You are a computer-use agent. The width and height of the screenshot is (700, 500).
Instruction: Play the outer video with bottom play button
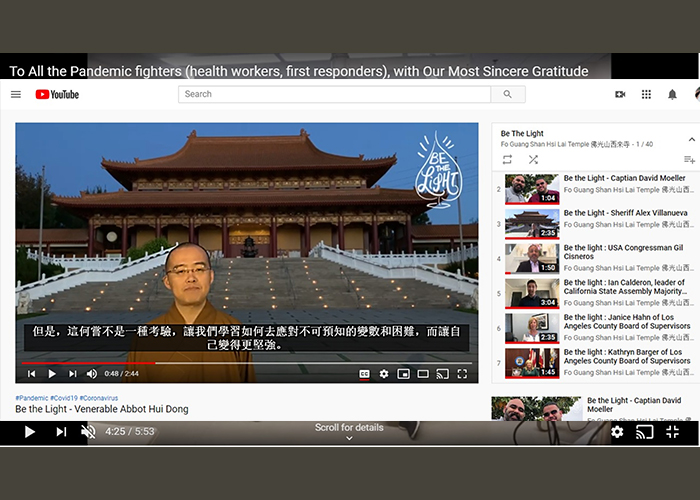29,432
